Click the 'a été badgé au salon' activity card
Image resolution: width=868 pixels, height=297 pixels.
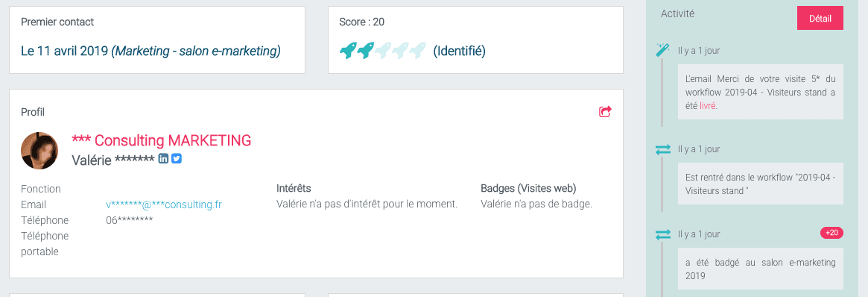pos(760,269)
